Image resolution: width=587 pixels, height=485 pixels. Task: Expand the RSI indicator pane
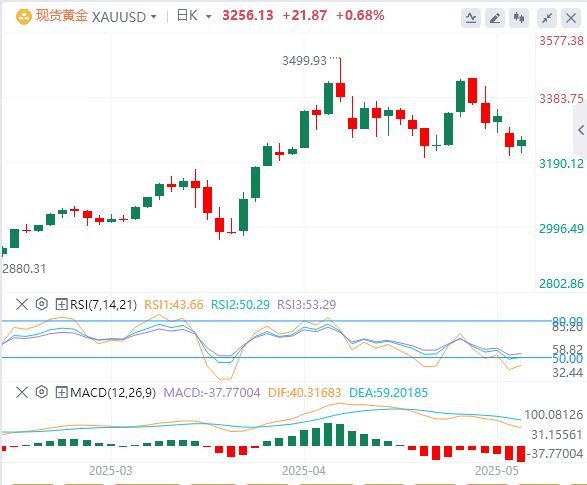click(61, 304)
